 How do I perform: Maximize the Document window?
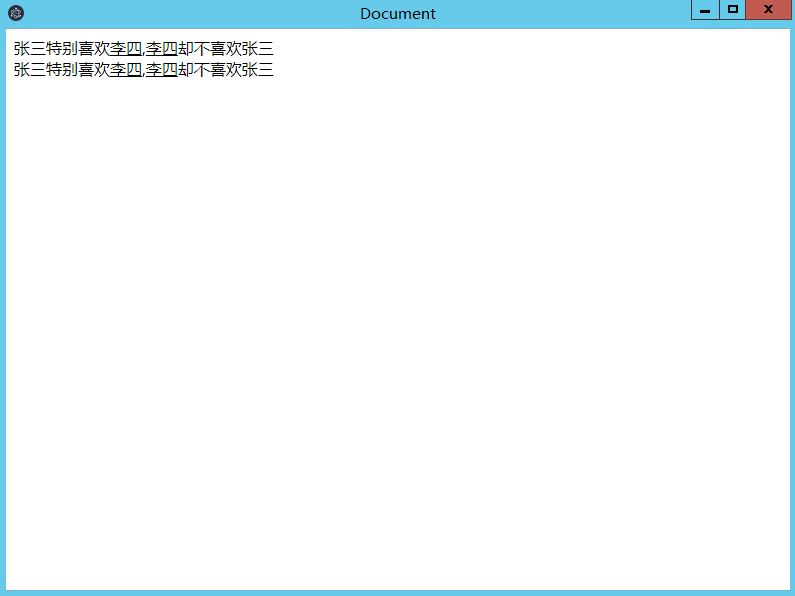point(733,10)
